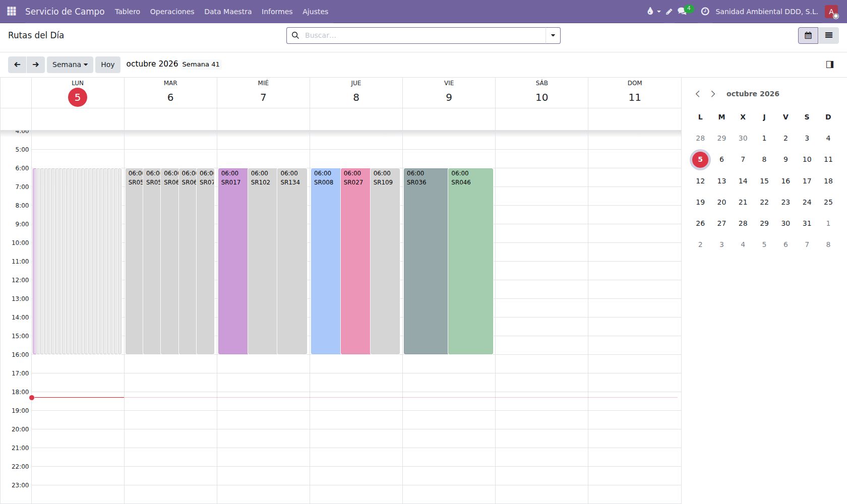Show next month in mini calendar

713,94
